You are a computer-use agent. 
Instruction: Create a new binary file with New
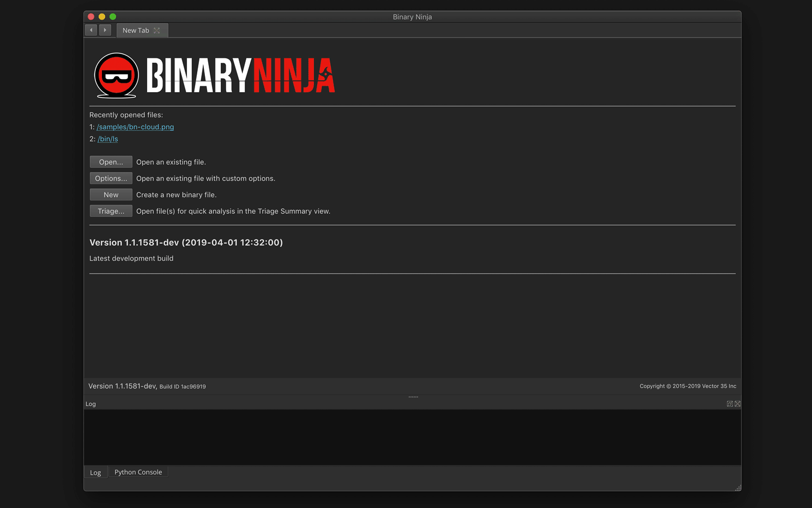(x=111, y=194)
